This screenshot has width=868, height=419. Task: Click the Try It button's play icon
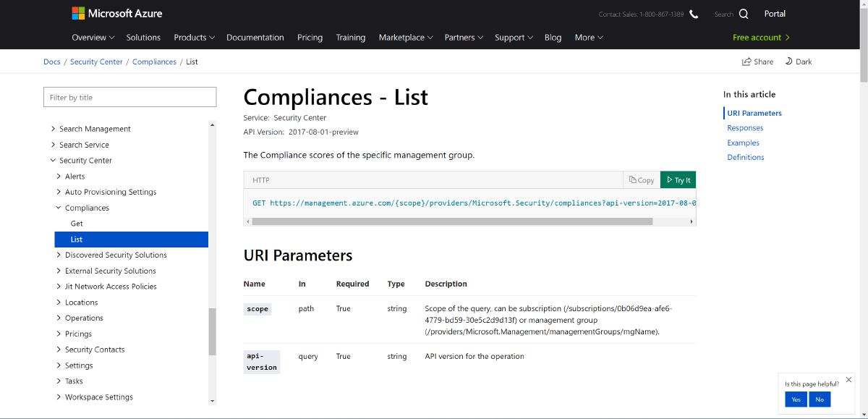tap(670, 179)
